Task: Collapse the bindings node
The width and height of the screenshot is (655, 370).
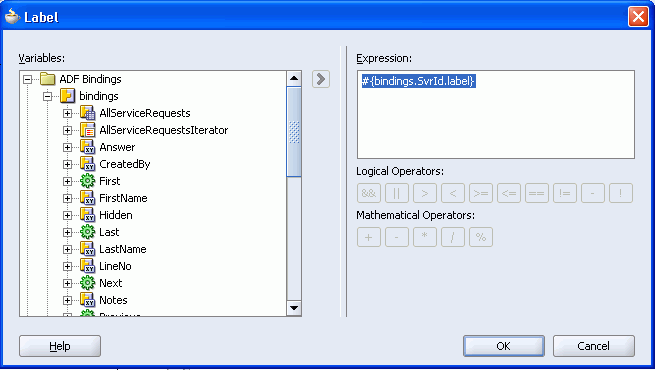Action: tap(48, 96)
